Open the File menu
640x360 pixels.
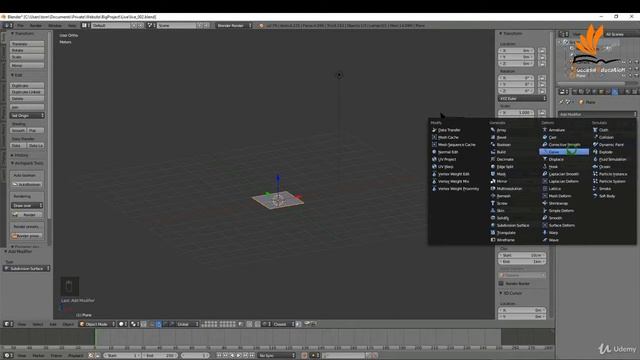tap(20, 25)
